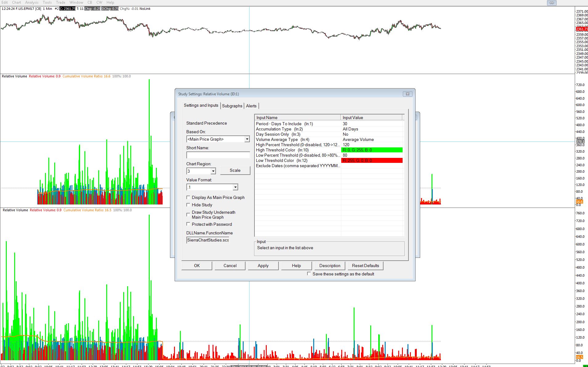Click the red 2361.75 price marker

(582, 29)
